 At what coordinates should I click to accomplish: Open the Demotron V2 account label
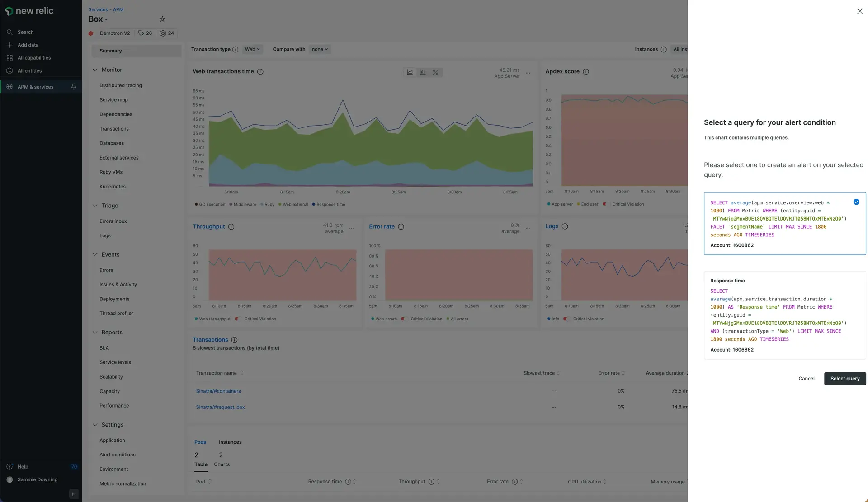[115, 33]
